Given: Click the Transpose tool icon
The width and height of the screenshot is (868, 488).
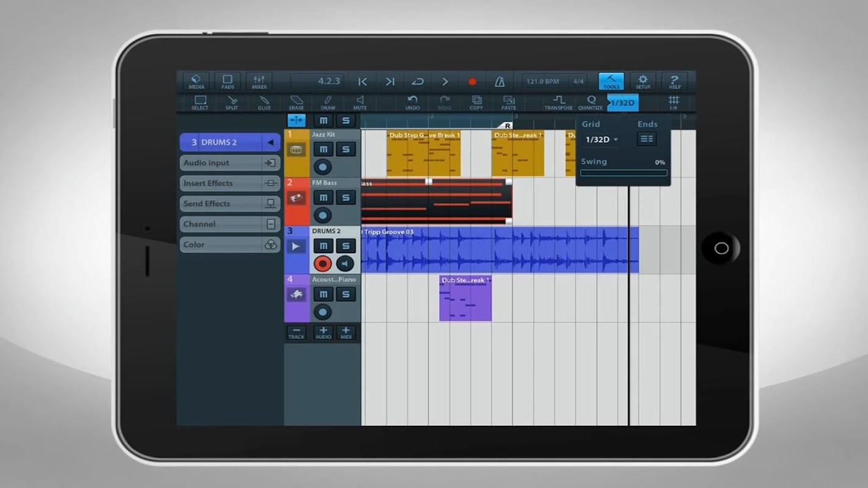Looking at the screenshot, I should (559, 102).
